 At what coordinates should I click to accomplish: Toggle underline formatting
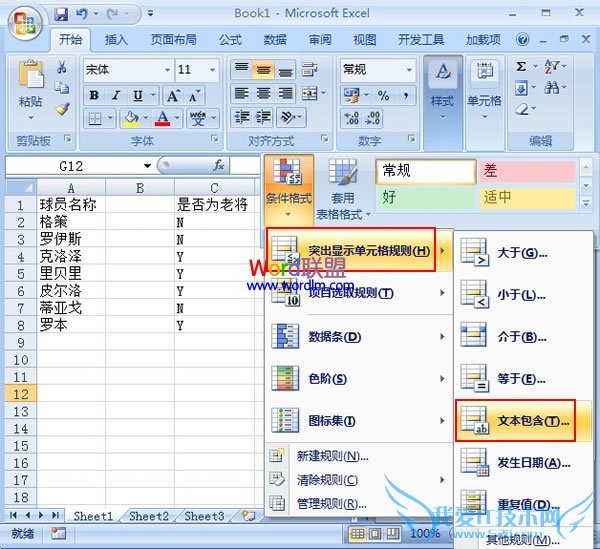coord(138,95)
